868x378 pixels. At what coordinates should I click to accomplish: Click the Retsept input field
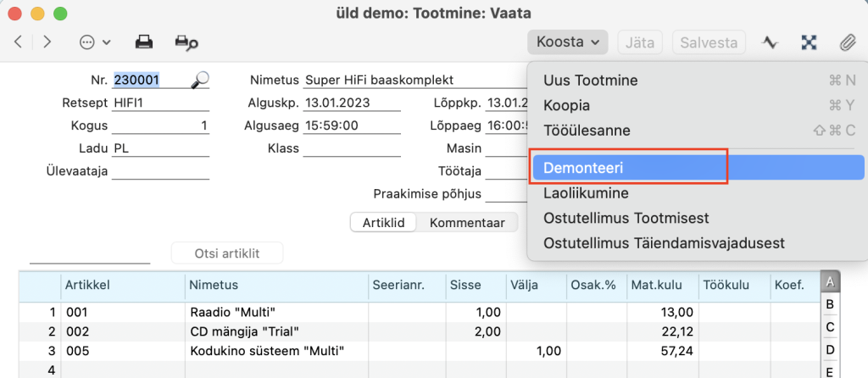(x=160, y=103)
